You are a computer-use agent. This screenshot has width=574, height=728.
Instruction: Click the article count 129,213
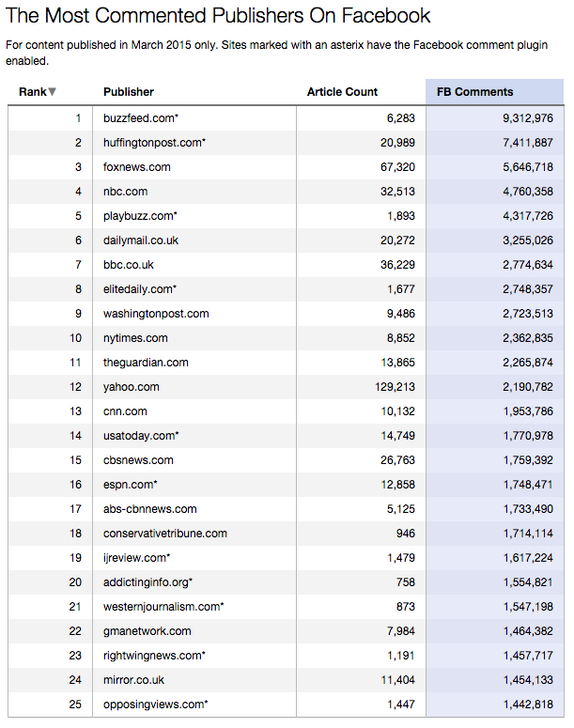(395, 387)
